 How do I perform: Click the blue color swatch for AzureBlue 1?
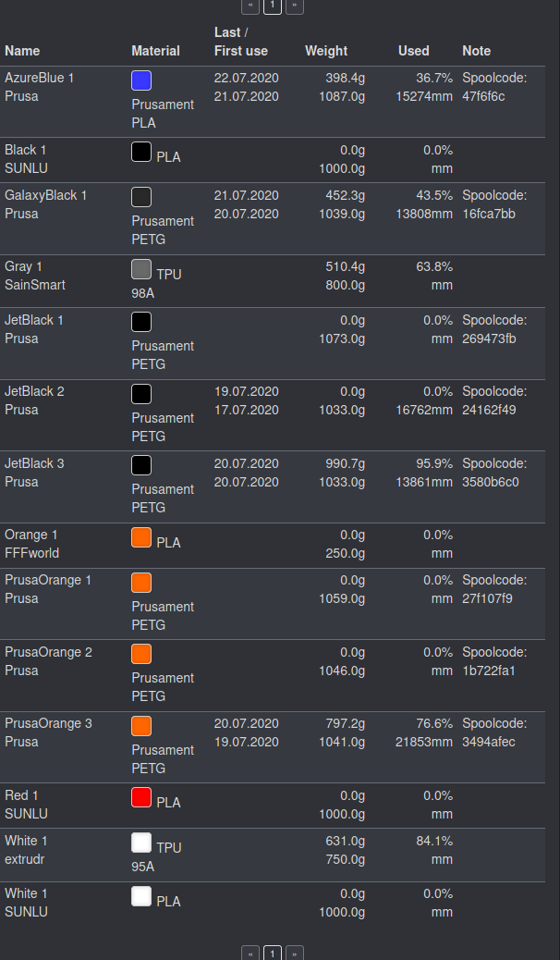(x=140, y=80)
